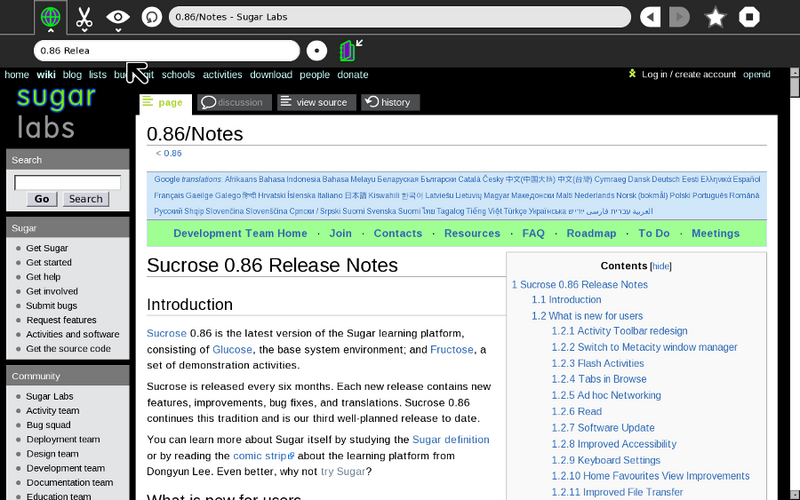Open the View eye toolbar
Screen dimensions: 800x500
coord(118,17)
